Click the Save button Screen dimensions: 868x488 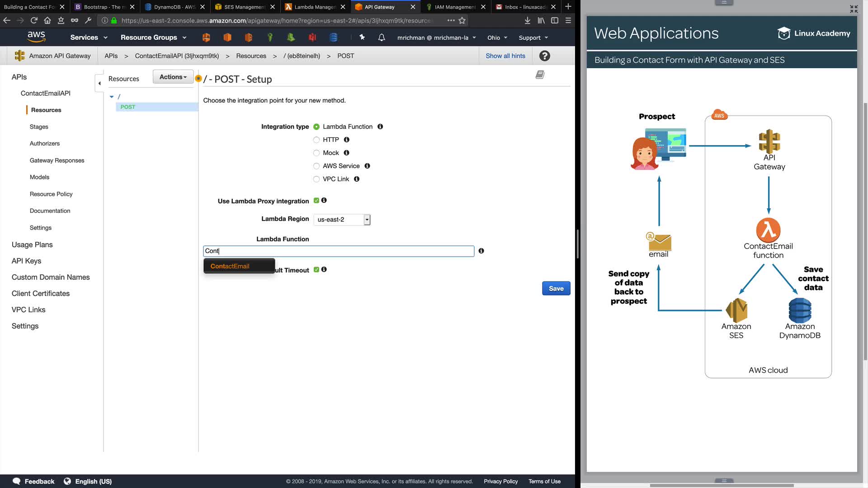tap(556, 288)
